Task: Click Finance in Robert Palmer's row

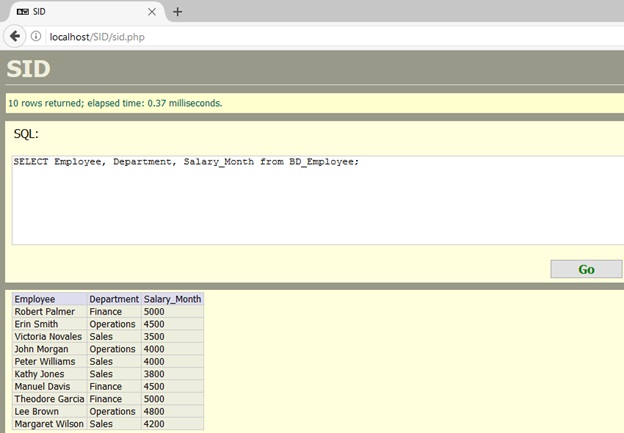Action: click(114, 311)
